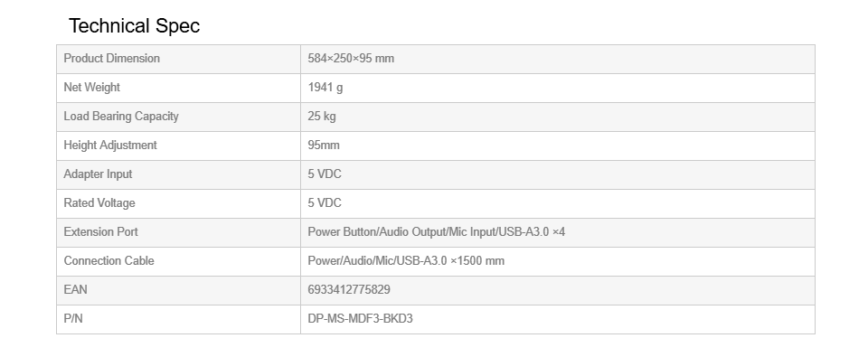Click the Power/Audio/Mic/USB-A3.0 ×1500 mm value

click(x=406, y=260)
